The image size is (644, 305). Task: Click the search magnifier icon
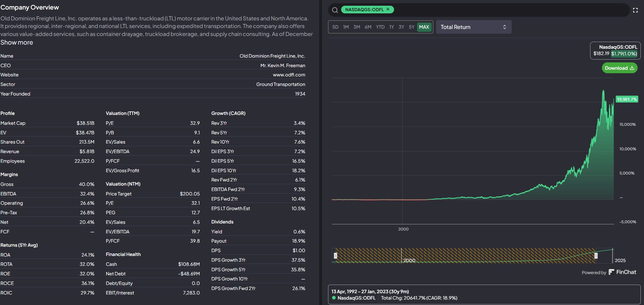(335, 10)
